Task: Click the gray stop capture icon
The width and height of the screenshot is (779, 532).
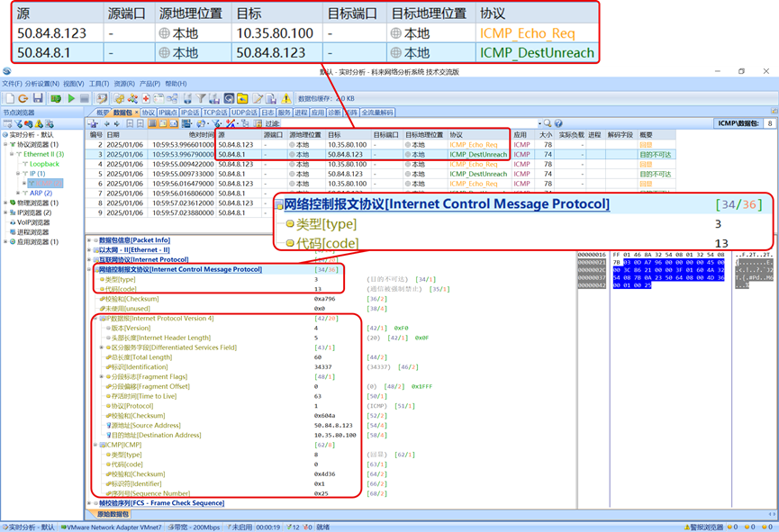Action: click(x=84, y=98)
